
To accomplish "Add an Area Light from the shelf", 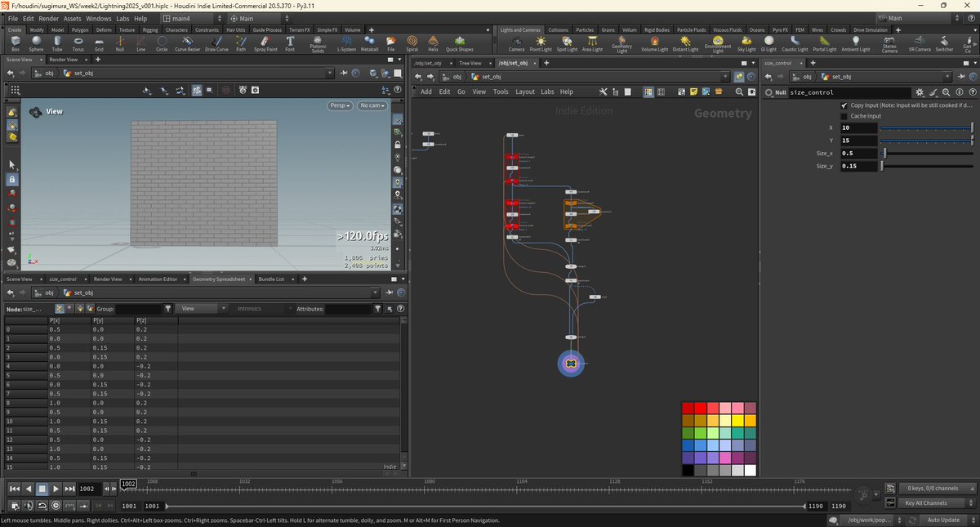I will 592,43.
